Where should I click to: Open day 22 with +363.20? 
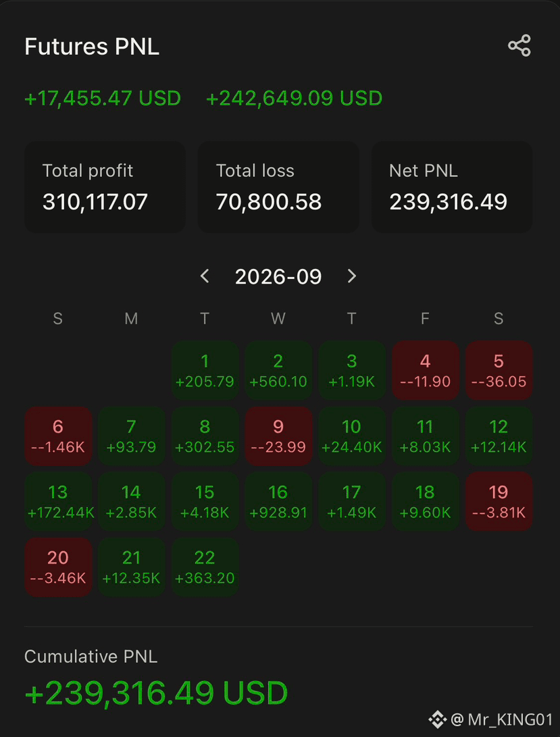coord(205,567)
